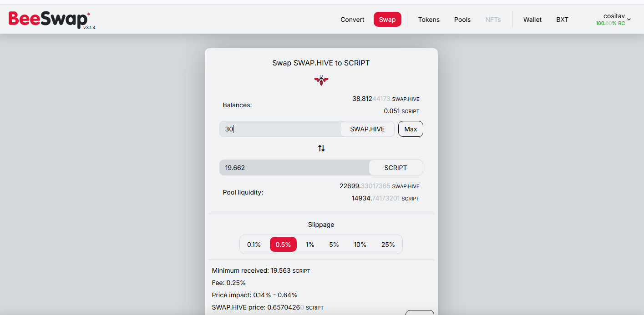Click the 100.00% RC indicator
The width and height of the screenshot is (644, 315).
pos(610,23)
